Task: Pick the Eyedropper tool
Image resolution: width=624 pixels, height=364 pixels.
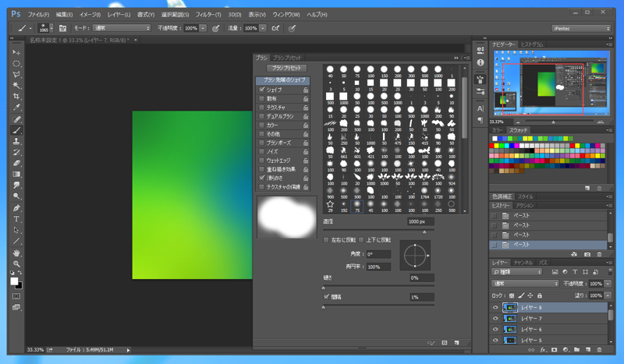Action: pos(16,108)
